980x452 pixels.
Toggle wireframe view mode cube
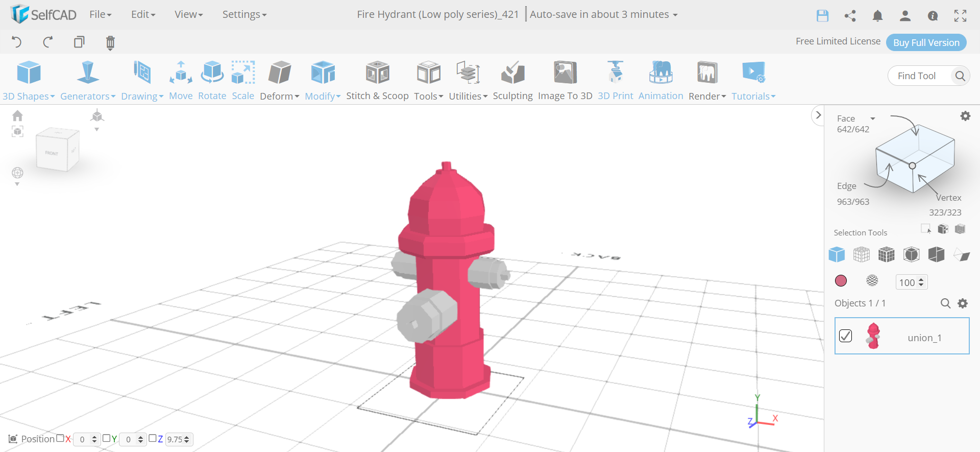coord(862,254)
